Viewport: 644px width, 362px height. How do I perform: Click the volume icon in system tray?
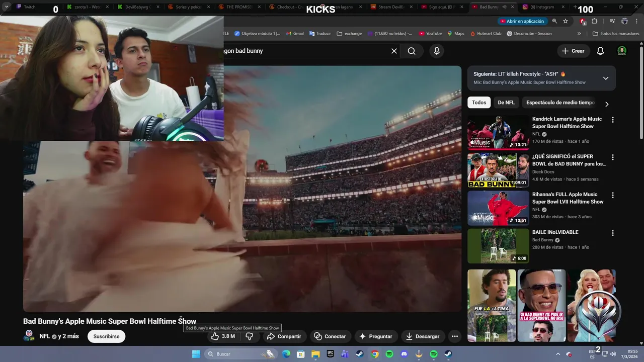(613, 354)
